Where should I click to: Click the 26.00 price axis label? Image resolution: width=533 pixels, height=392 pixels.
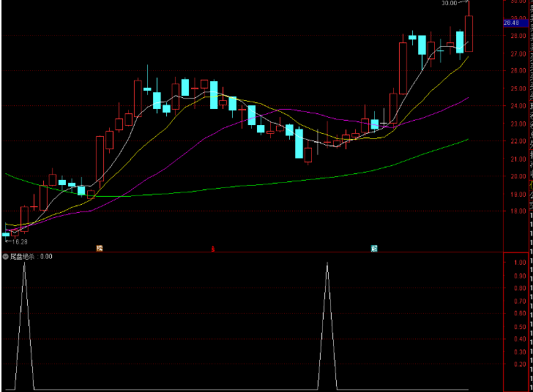[x=518, y=71]
